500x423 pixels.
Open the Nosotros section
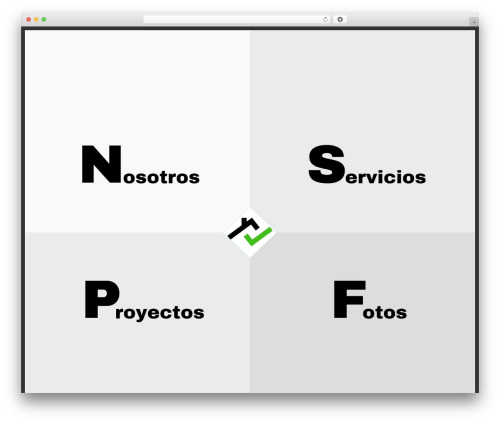(x=140, y=164)
